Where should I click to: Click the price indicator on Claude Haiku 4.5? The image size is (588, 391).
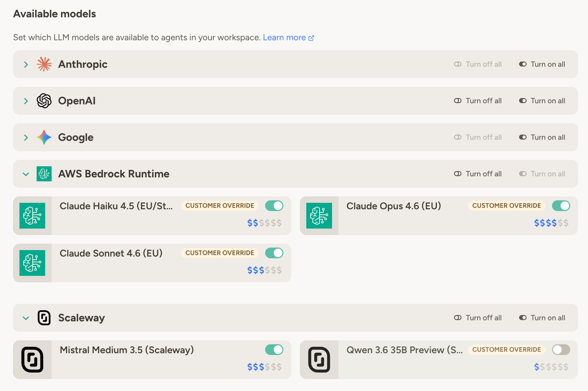[265, 223]
